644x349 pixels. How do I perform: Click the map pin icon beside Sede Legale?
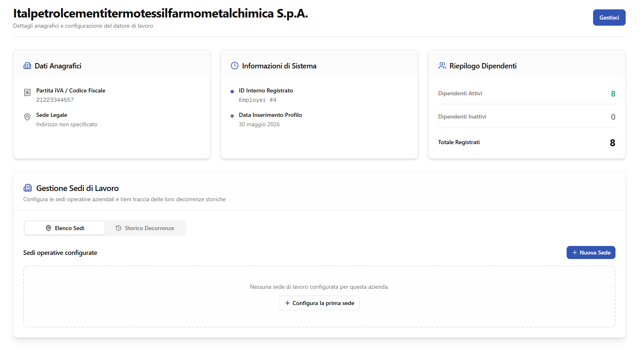click(27, 117)
